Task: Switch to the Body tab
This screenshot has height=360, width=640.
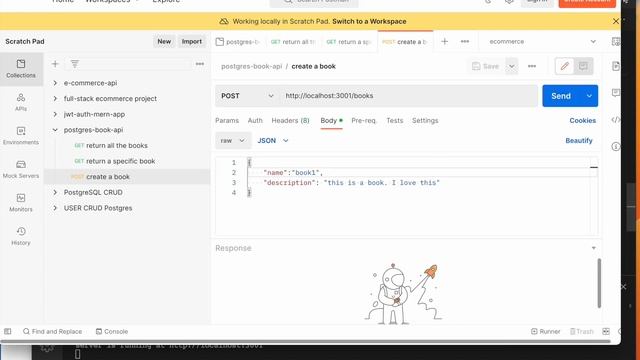Action: (331, 120)
